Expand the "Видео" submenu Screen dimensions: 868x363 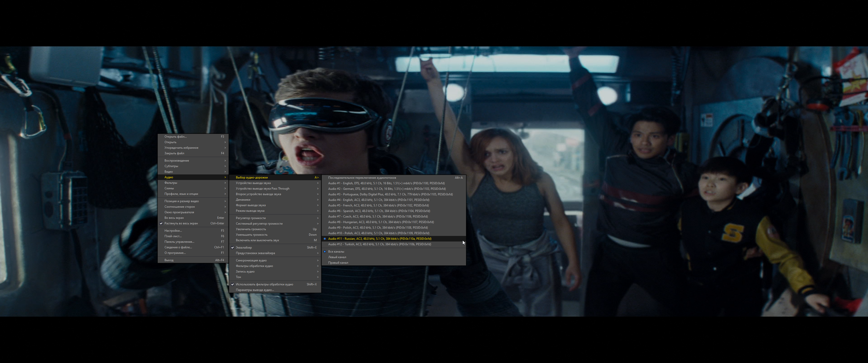(x=193, y=172)
